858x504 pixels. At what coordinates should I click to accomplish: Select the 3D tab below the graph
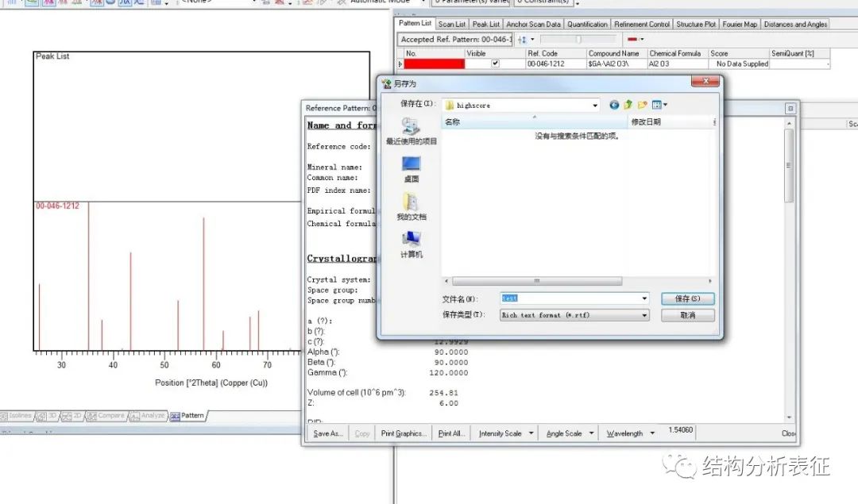click(48, 416)
